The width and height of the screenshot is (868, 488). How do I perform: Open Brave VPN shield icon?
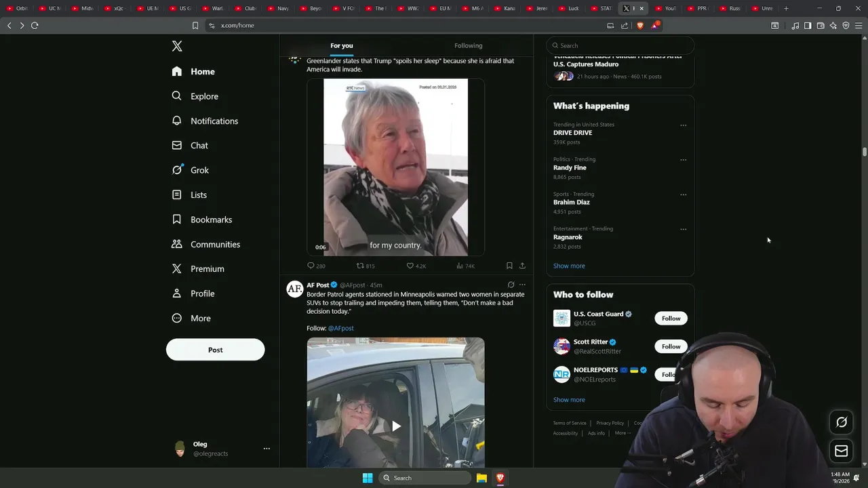coord(846,25)
